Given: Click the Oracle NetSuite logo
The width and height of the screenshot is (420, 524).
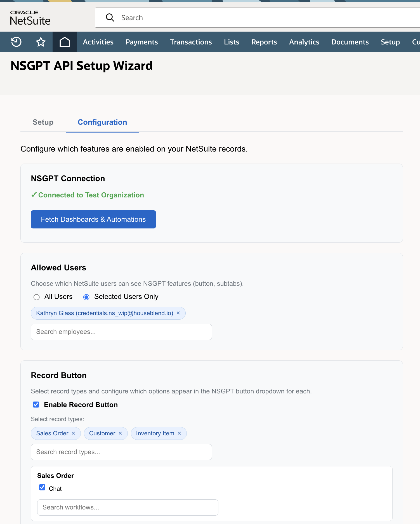Looking at the screenshot, I should 30,17.
